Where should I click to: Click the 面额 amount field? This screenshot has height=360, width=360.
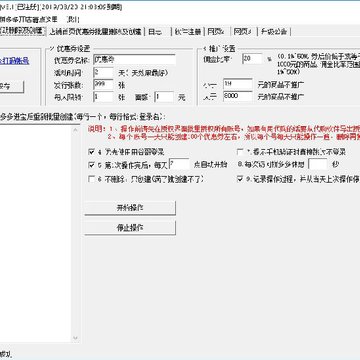pos(164,97)
